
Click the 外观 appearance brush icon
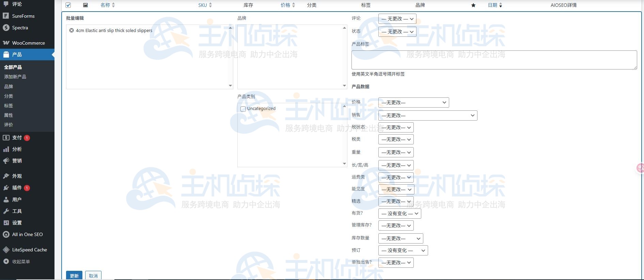pos(6,176)
